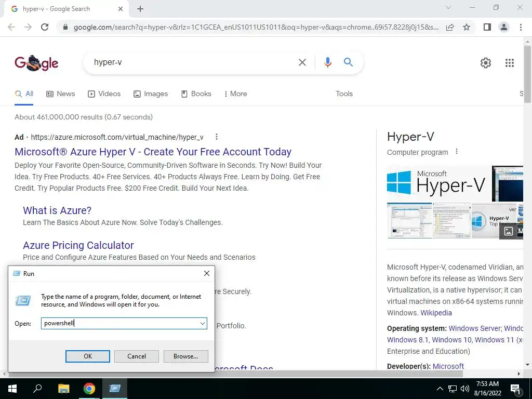
Task: Reload the Google search page
Action: pos(45,27)
